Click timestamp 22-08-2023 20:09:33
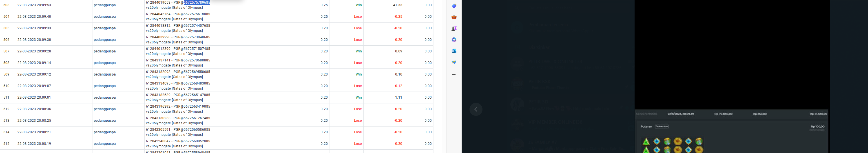The width and height of the screenshot is (868, 153). [x=34, y=28]
